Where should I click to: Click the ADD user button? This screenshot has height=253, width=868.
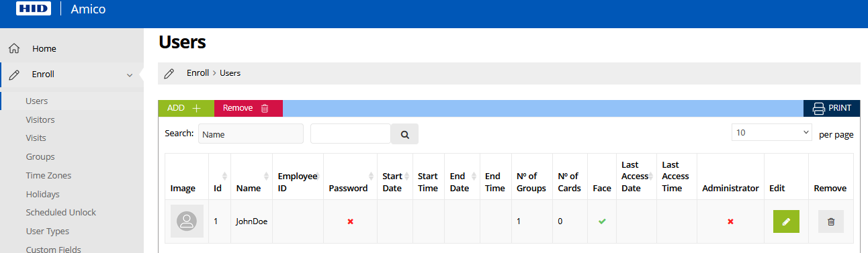point(186,108)
